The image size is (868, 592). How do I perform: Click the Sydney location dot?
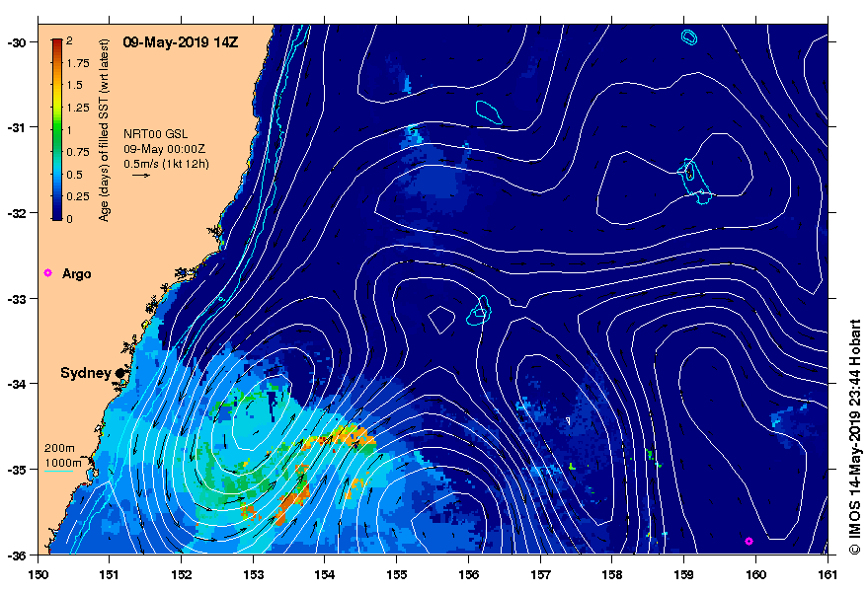click(120, 374)
